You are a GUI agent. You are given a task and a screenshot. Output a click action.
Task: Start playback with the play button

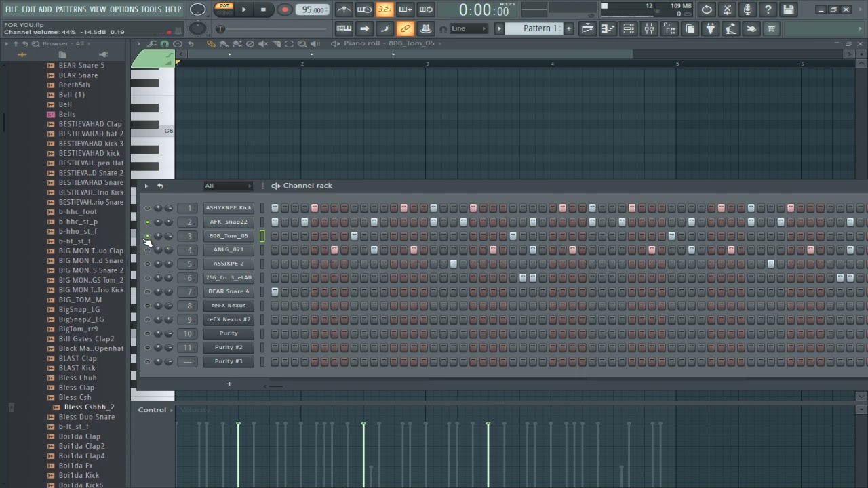(x=244, y=9)
